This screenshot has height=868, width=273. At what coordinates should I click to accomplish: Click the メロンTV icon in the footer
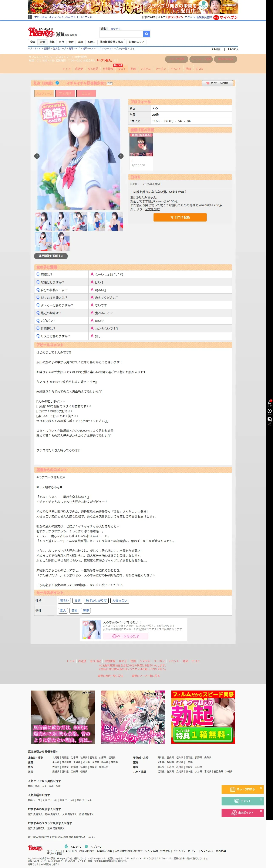66,847
